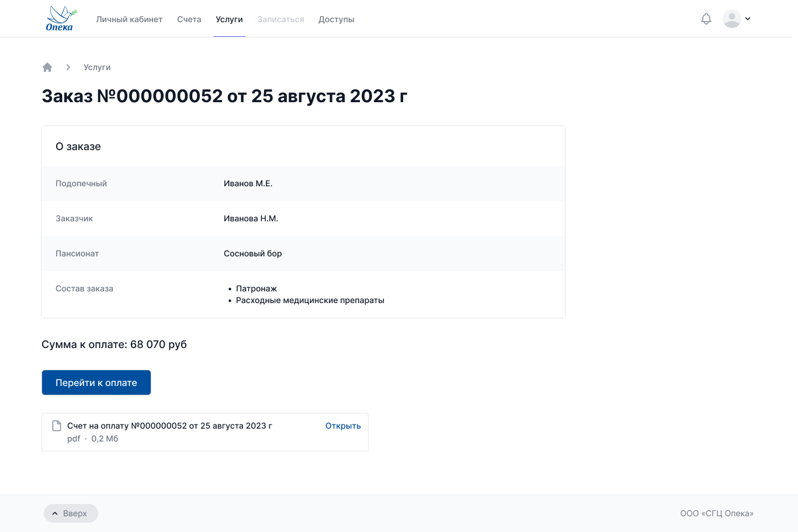
Task: Click the up arrow inside Вверх button
Action: [x=55, y=514]
